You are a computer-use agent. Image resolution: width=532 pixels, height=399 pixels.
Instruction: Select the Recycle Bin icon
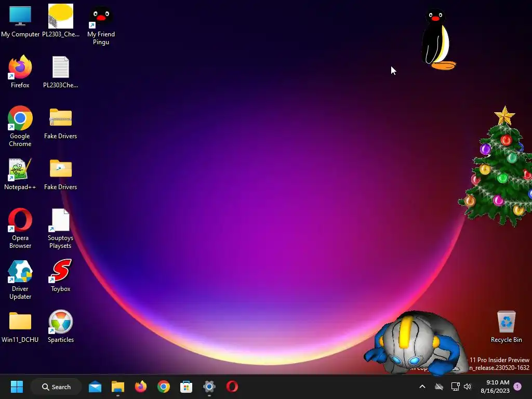(506, 326)
